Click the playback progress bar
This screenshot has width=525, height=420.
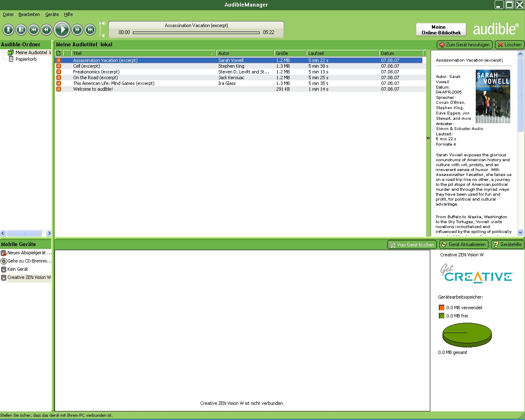pos(196,32)
